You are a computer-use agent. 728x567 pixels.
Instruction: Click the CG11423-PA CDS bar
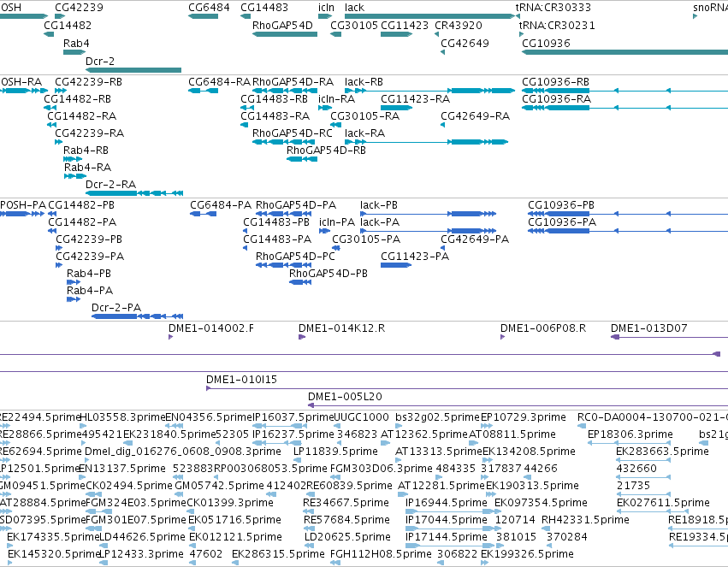pyautogui.click(x=396, y=265)
